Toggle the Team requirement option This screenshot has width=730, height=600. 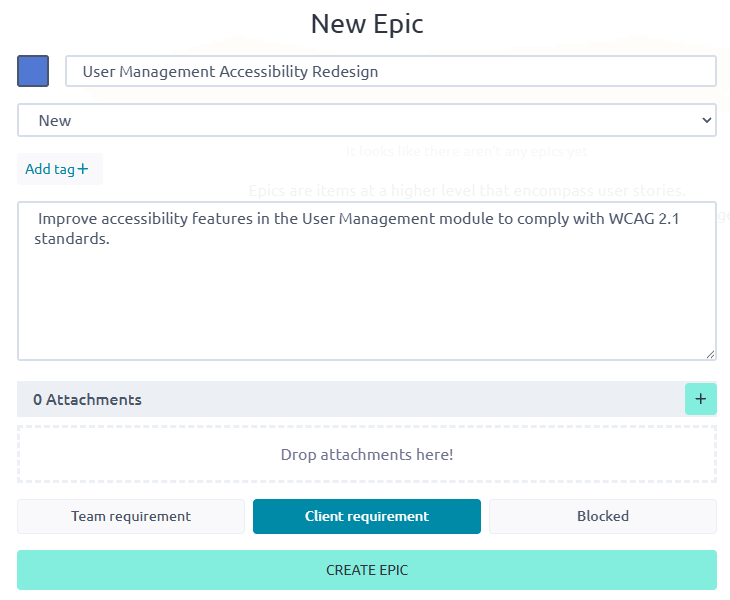click(131, 516)
